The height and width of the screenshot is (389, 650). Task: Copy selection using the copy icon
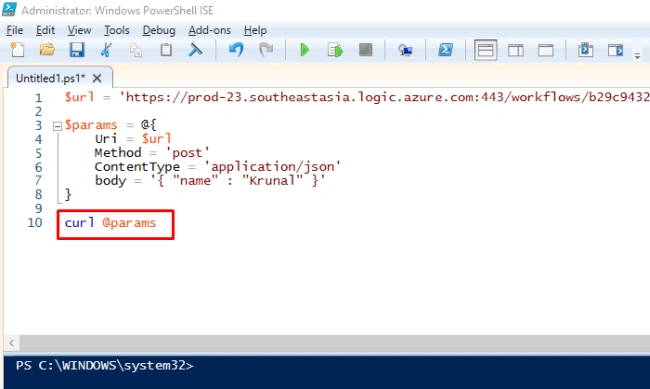point(136,50)
